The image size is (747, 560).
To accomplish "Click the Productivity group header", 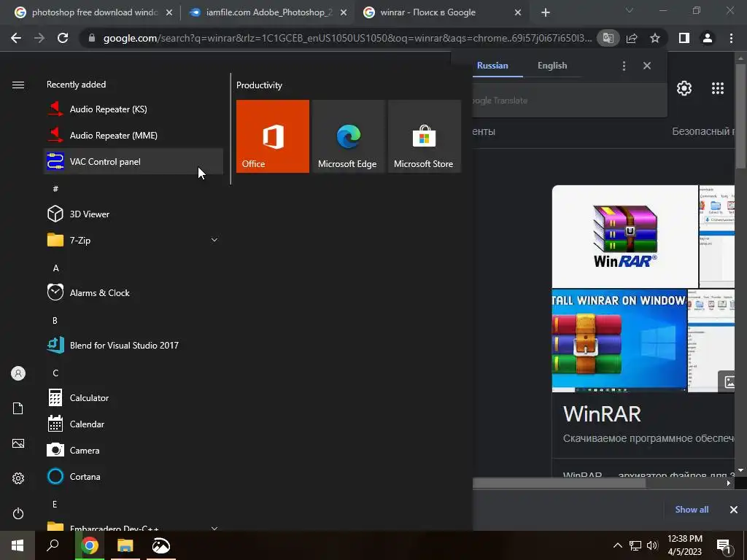I will pyautogui.click(x=259, y=85).
